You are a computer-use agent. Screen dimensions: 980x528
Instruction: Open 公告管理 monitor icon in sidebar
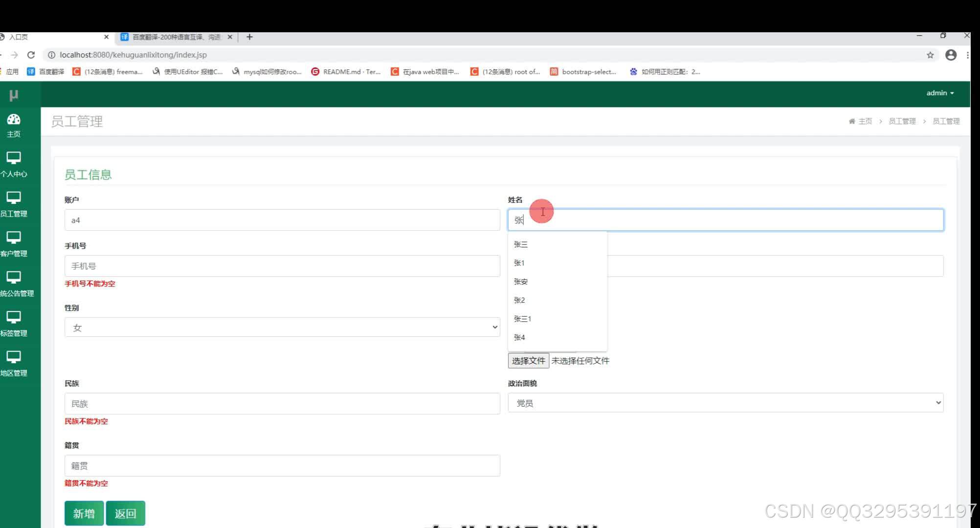[14, 277]
